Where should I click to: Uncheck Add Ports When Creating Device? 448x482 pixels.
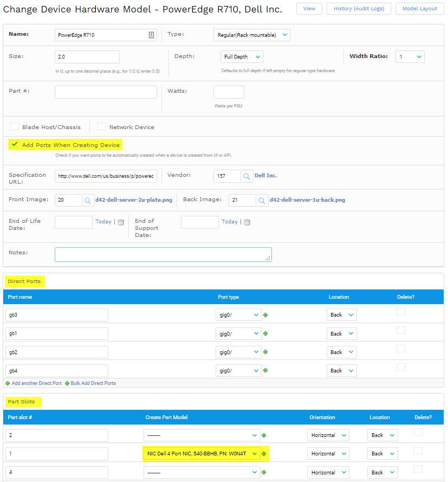15,144
